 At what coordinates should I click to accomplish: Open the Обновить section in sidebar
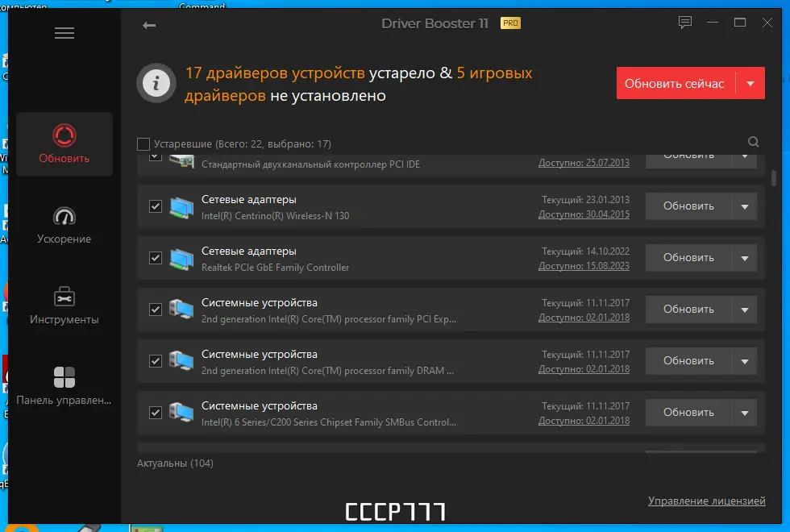pos(64,144)
